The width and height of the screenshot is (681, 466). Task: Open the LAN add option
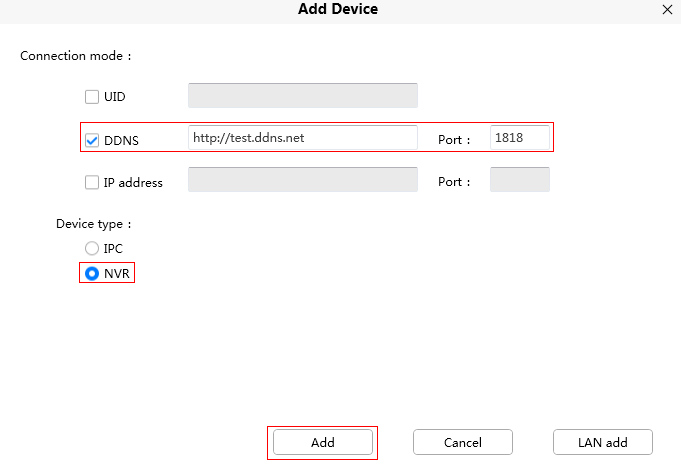coord(602,442)
